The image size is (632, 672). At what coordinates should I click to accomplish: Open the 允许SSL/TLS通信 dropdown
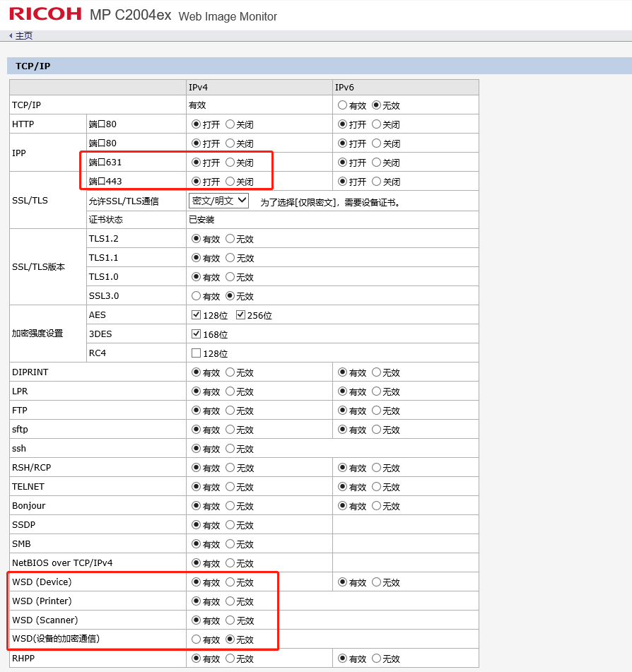click(x=219, y=201)
